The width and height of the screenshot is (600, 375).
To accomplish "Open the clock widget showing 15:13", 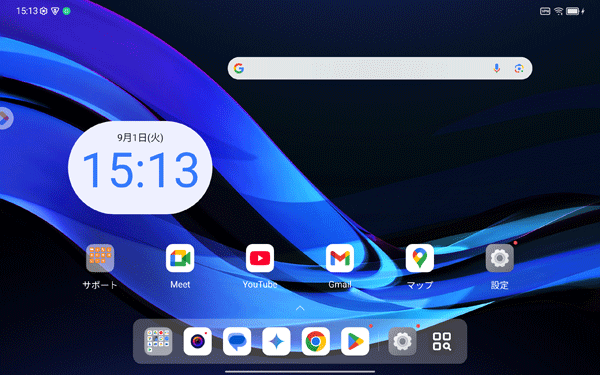I will 140,168.
